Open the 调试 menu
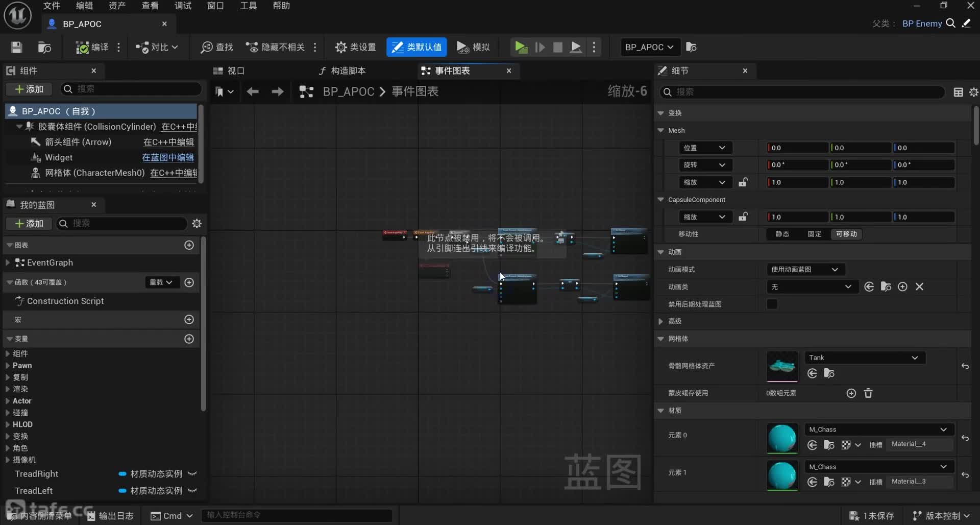 tap(183, 6)
